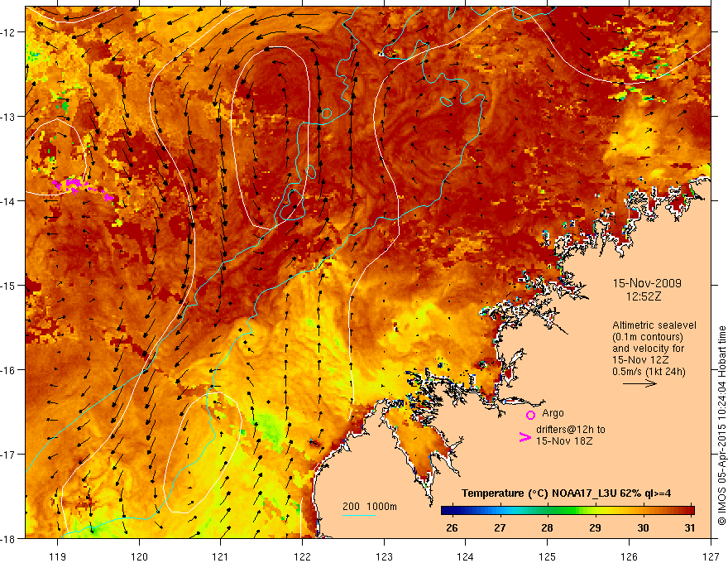Click the 'Altimetric sealevel' text line
728x563 pixels.
tap(654, 325)
